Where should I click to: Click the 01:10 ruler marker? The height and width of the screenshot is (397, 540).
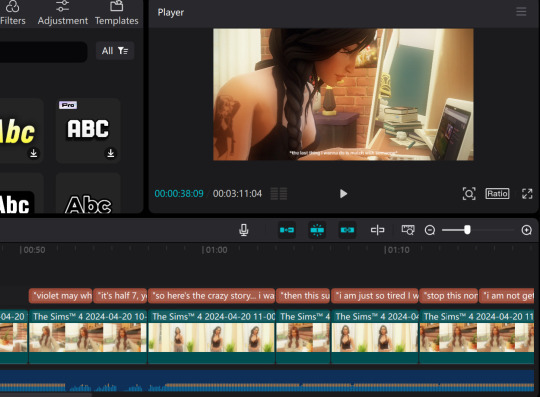click(397, 250)
